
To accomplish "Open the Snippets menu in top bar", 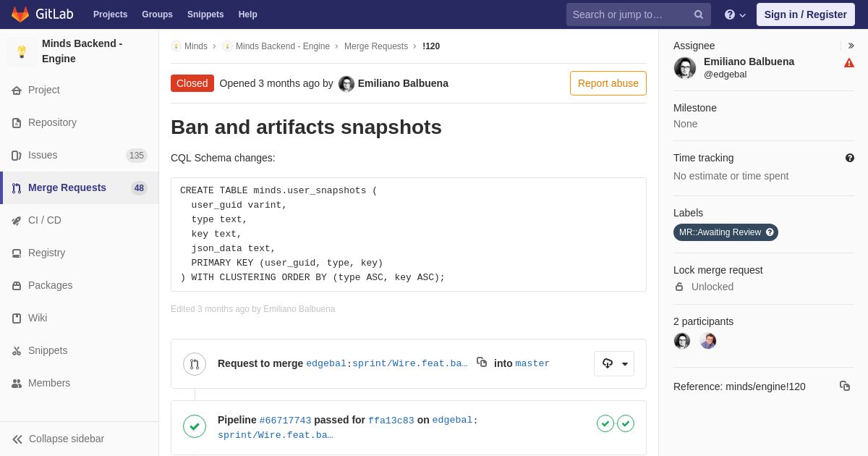I will coord(205,14).
